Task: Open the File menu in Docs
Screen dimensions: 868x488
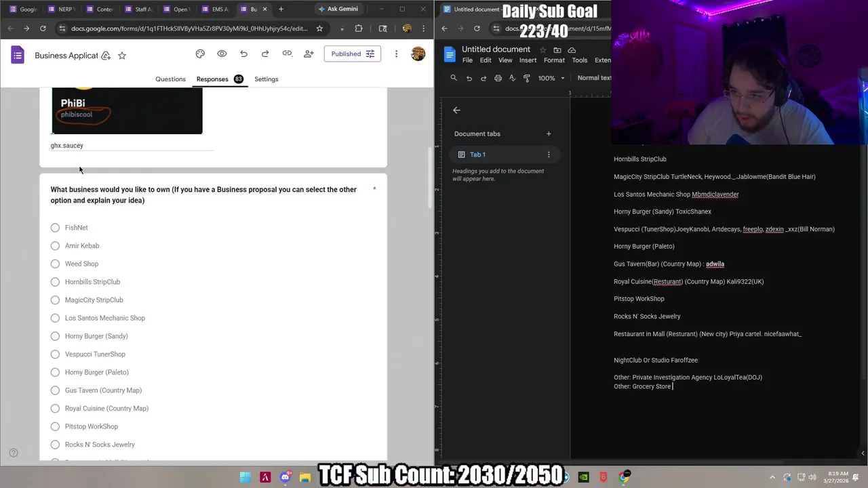Action: [x=467, y=60]
